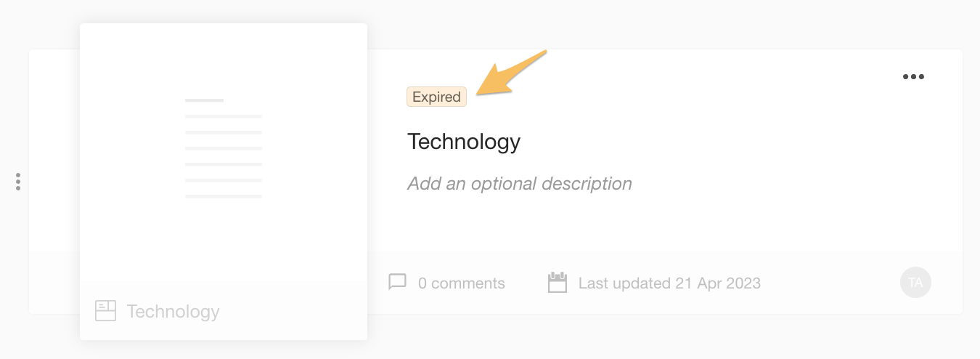
Task: Click the speech bubble comments icon
Action: coord(397,282)
